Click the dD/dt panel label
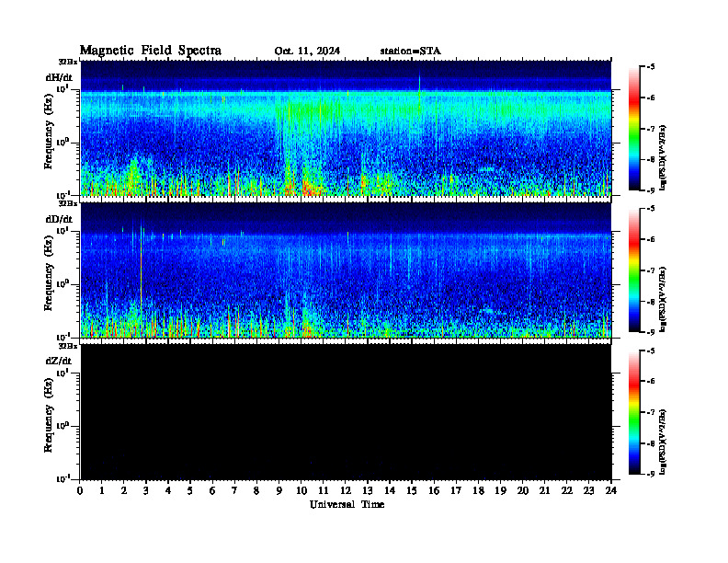 [x=59, y=219]
